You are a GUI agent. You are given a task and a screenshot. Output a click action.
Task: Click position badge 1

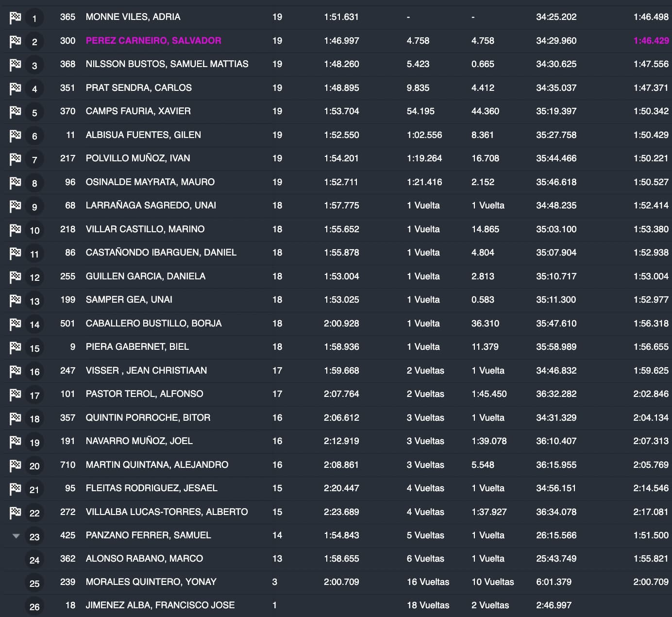(34, 18)
